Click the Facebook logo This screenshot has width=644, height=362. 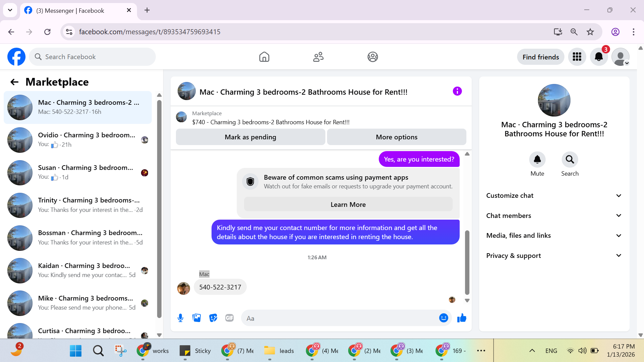16,57
